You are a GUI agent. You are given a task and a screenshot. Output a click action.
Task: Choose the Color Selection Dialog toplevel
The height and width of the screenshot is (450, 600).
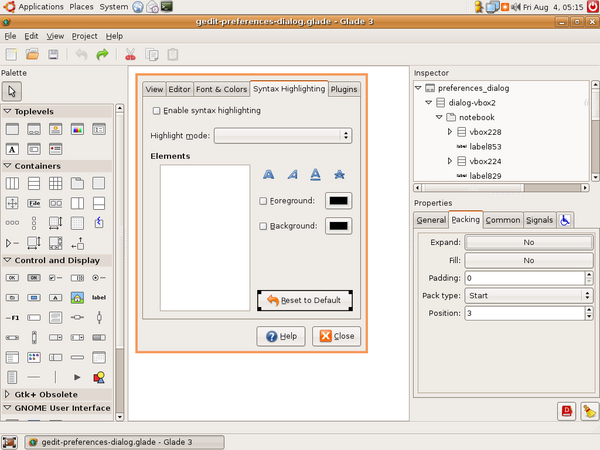(77, 129)
